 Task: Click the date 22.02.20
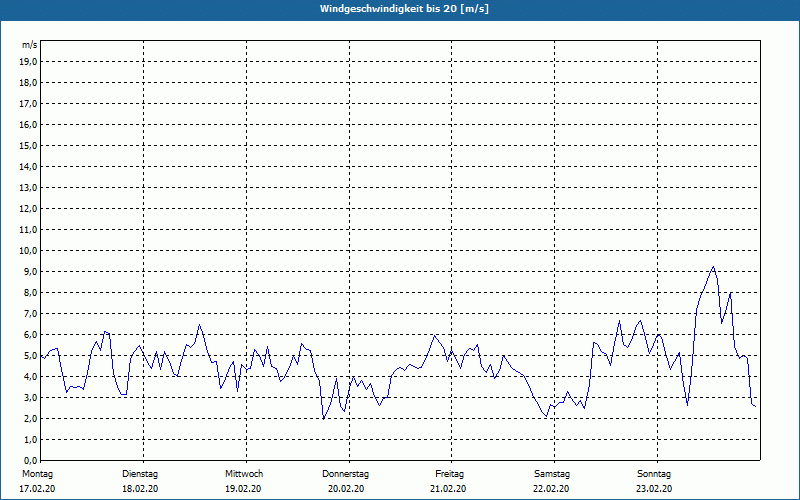tap(551, 489)
